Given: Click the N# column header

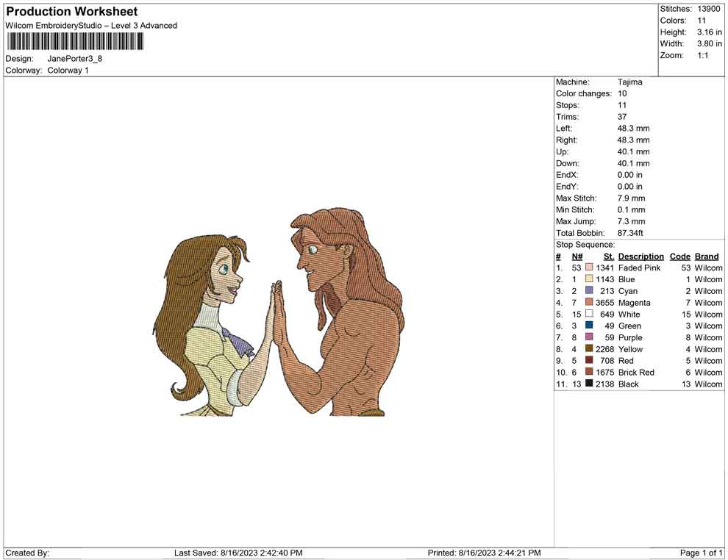Looking at the screenshot, I should [577, 256].
